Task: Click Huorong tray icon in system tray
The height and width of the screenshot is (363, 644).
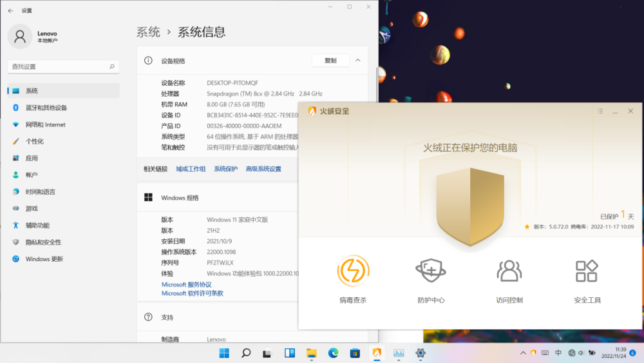Action: pyautogui.click(x=533, y=353)
